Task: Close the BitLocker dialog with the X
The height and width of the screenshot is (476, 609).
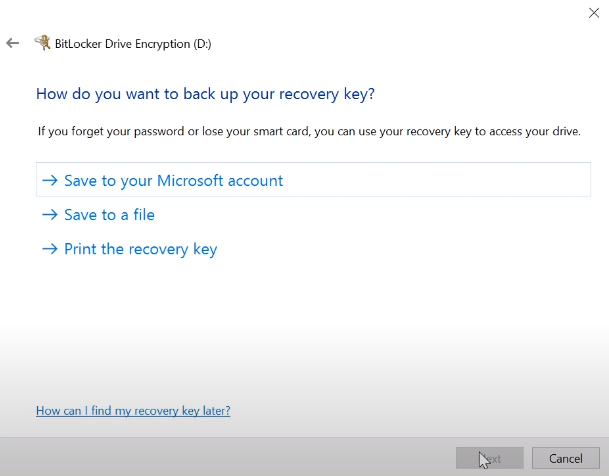Action: coord(593,13)
